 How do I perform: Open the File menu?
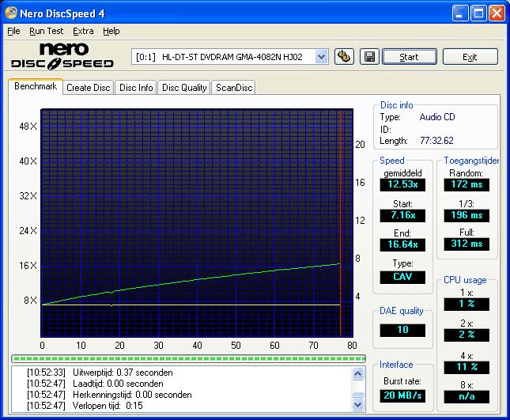(x=13, y=31)
